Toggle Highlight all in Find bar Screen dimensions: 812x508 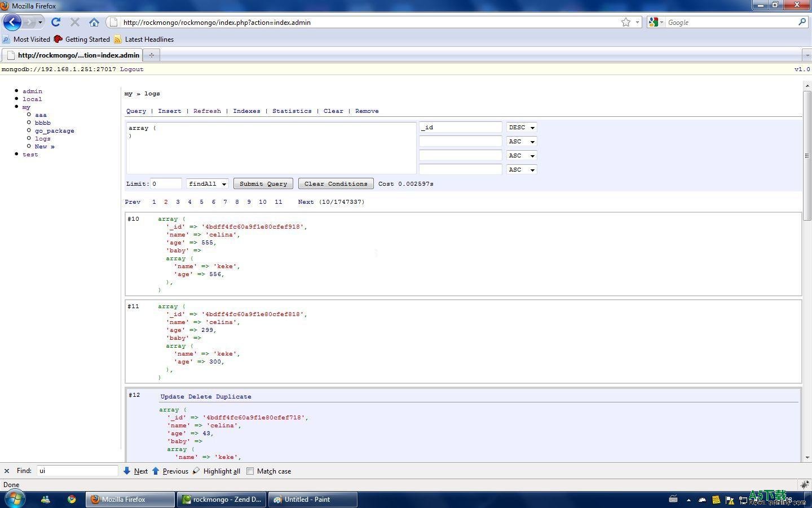(217, 471)
